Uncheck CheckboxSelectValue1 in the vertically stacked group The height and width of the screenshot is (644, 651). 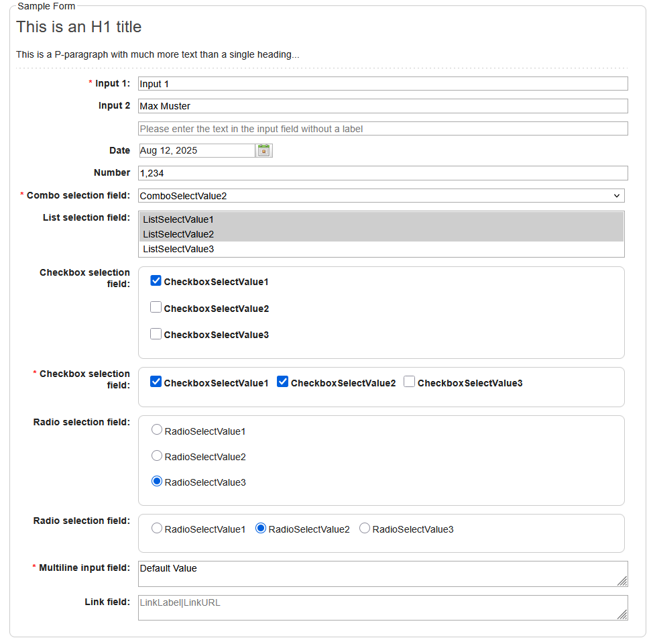(156, 281)
